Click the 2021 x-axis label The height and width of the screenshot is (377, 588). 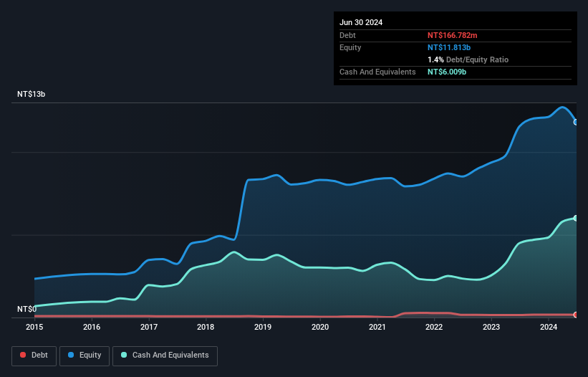point(377,327)
